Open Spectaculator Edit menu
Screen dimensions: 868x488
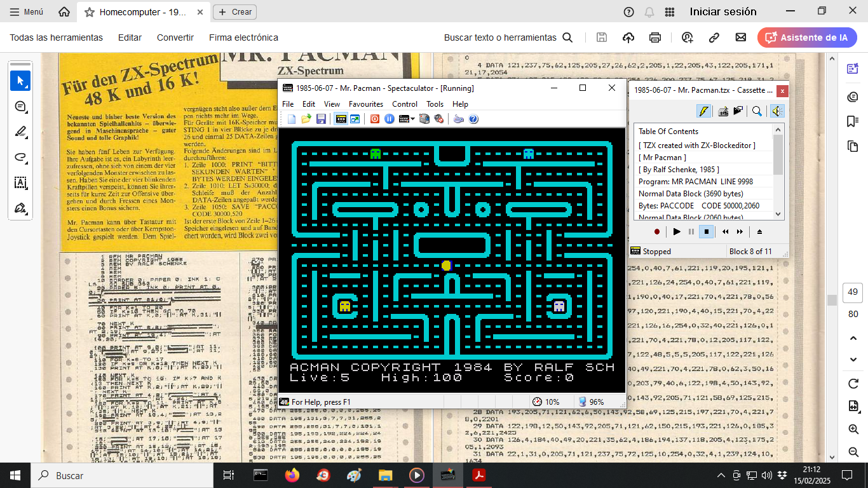(309, 104)
